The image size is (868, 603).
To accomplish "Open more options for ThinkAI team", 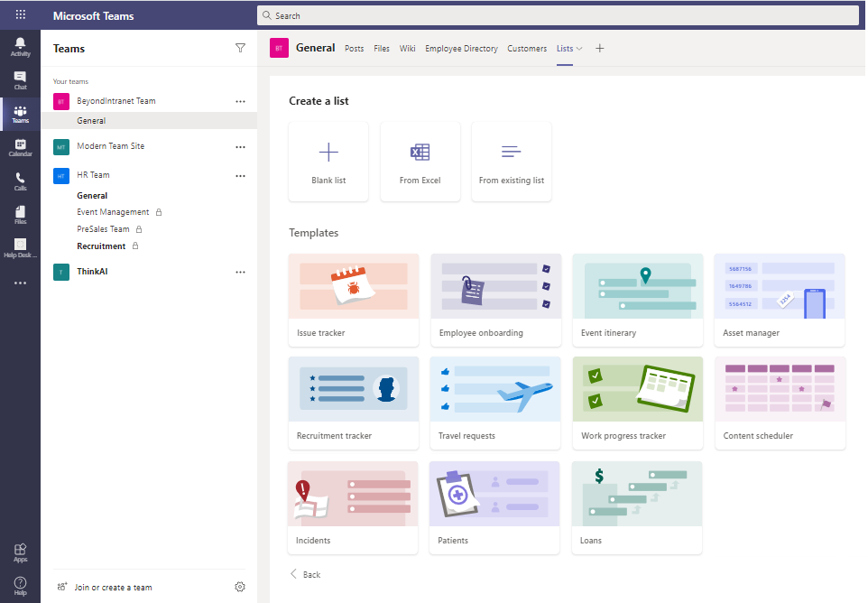I will click(240, 272).
